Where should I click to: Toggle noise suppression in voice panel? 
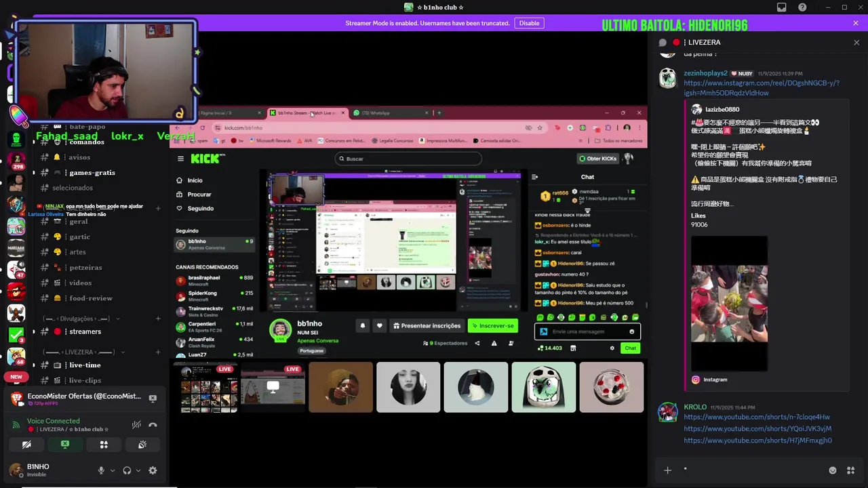tap(136, 425)
